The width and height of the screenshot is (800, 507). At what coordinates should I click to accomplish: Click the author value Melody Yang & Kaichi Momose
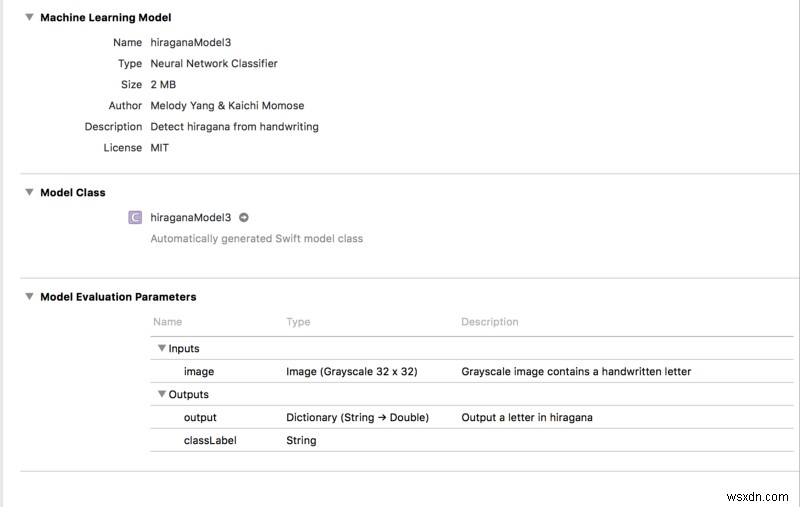coord(227,106)
